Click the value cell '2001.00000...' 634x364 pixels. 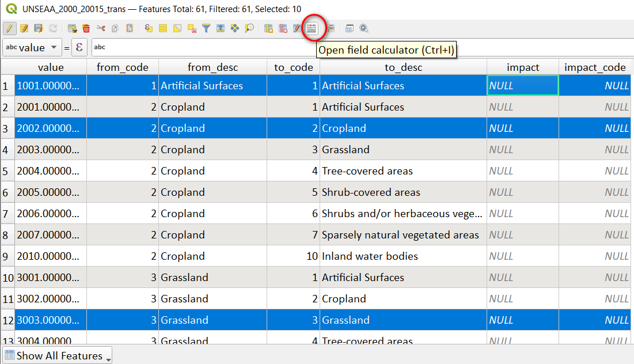(51, 107)
